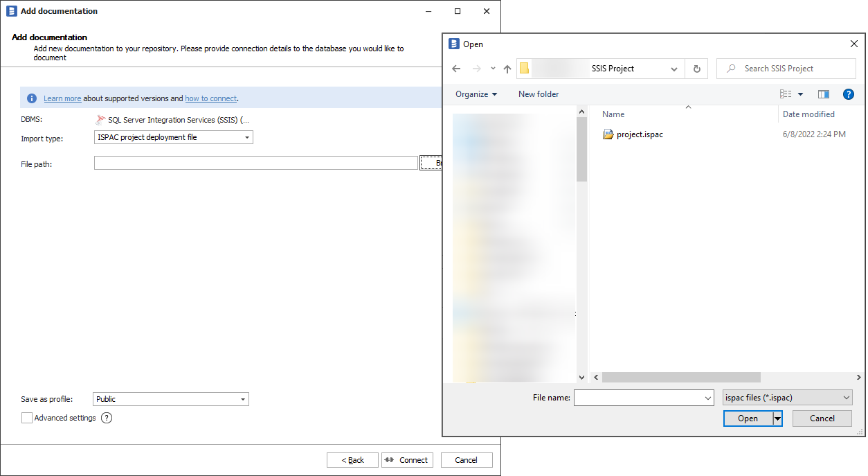Open the Import type dropdown
The height and width of the screenshot is (476, 868).
point(247,136)
